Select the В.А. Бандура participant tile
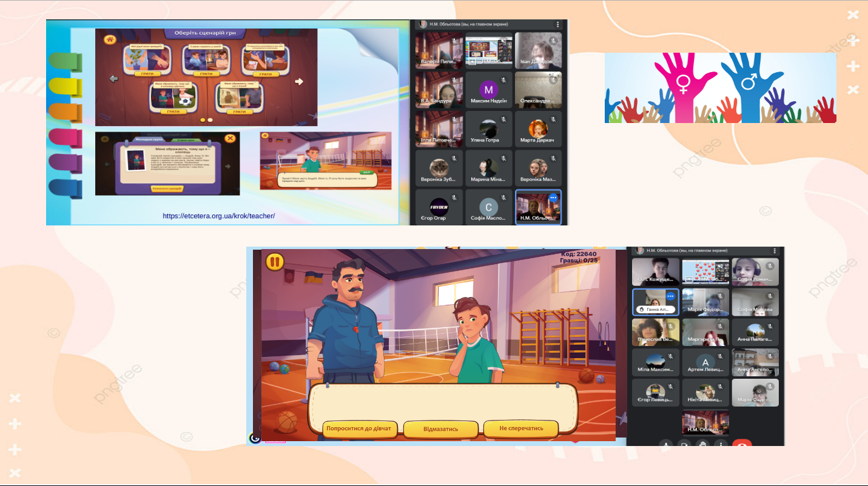 [x=439, y=90]
